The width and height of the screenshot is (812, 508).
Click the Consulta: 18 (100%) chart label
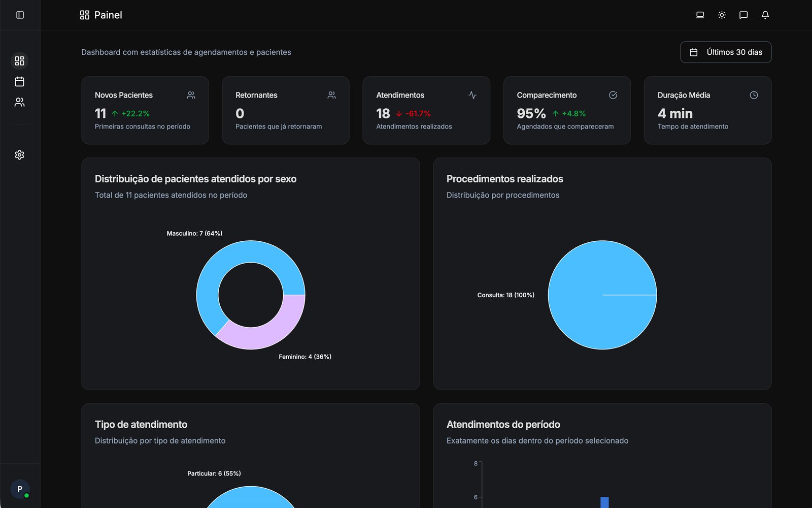pyautogui.click(x=505, y=295)
